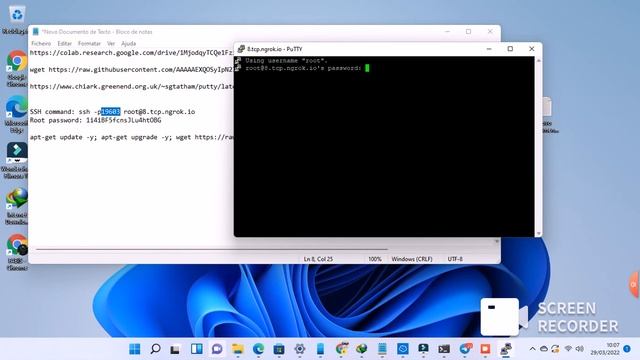Click the highlighted port number 19603

point(111,111)
